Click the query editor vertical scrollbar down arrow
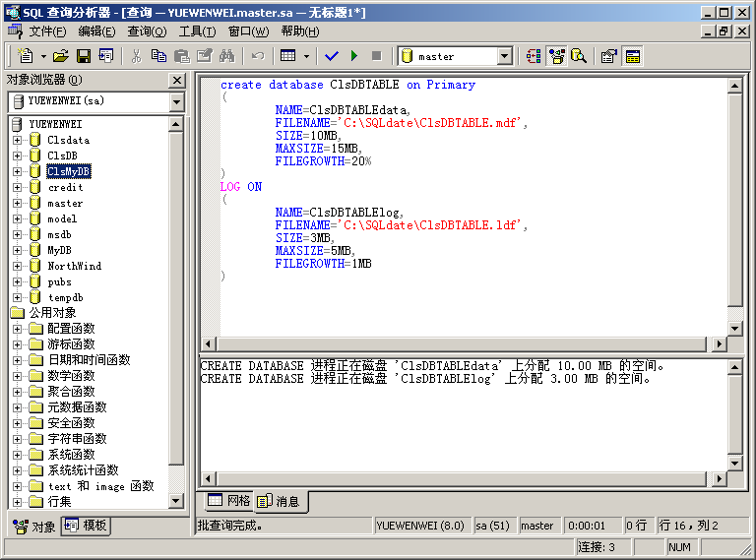Screen dimensions: 756x560 click(734, 329)
